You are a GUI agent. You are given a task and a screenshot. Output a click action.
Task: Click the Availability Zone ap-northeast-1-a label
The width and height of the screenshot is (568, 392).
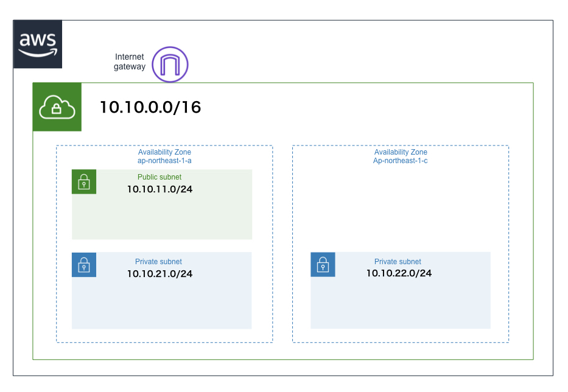tap(164, 156)
